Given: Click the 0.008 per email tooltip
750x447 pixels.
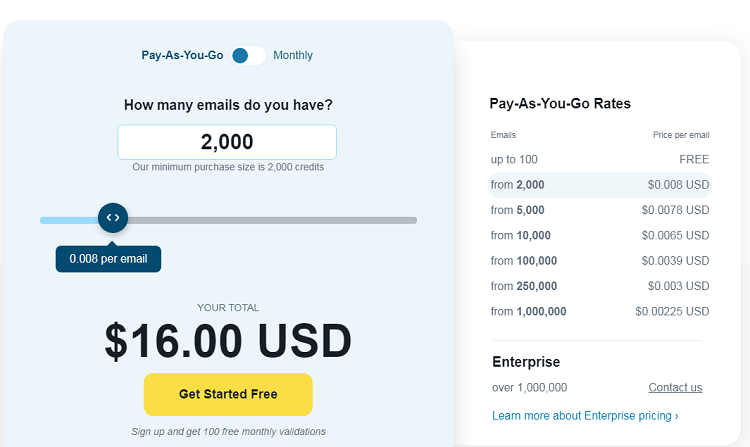Looking at the screenshot, I should [x=109, y=259].
